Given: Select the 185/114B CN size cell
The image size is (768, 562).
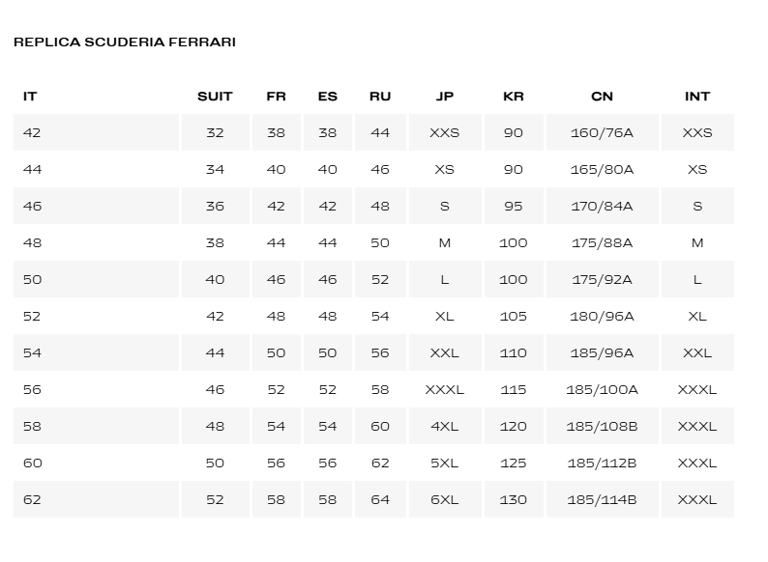Looking at the screenshot, I should click(x=602, y=500).
